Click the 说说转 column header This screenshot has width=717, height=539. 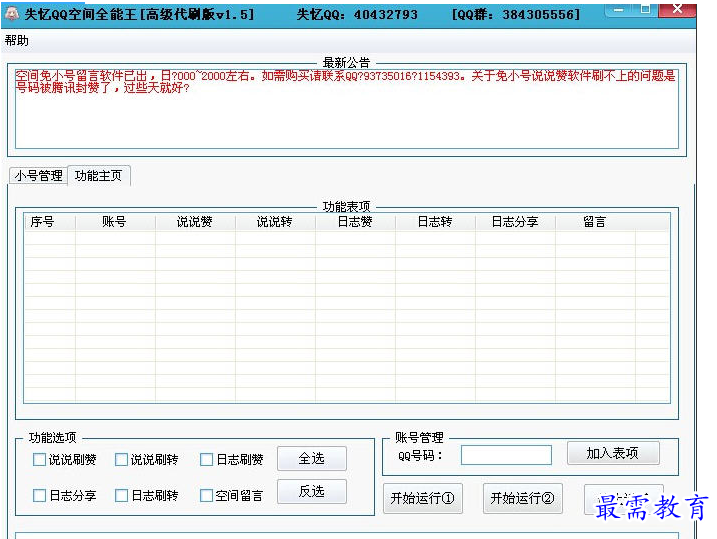pos(275,222)
